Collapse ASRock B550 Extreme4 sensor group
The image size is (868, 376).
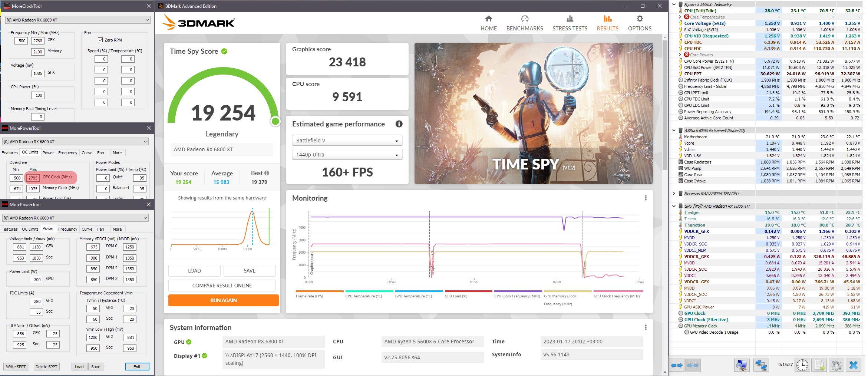pos(674,131)
